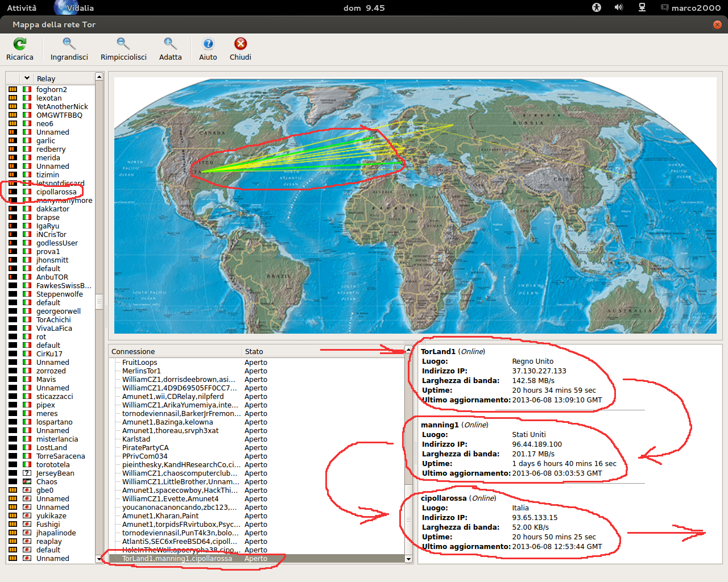Click the relay list scroll-down arrow
The image size is (728, 582).
(x=99, y=559)
